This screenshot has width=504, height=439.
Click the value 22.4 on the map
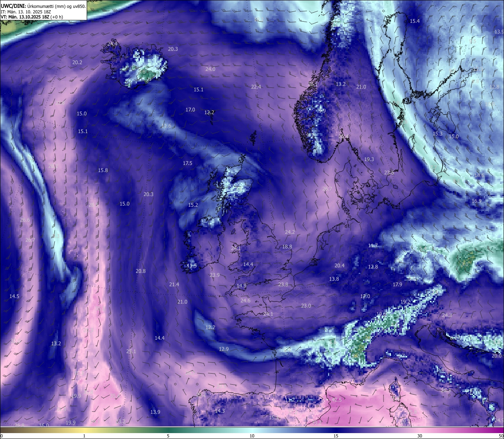click(x=256, y=87)
